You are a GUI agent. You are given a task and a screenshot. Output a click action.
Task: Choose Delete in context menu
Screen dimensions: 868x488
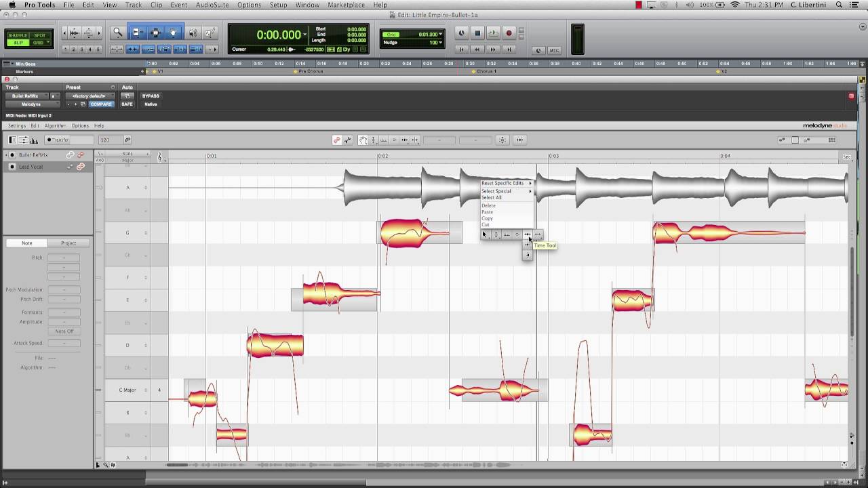coord(488,205)
